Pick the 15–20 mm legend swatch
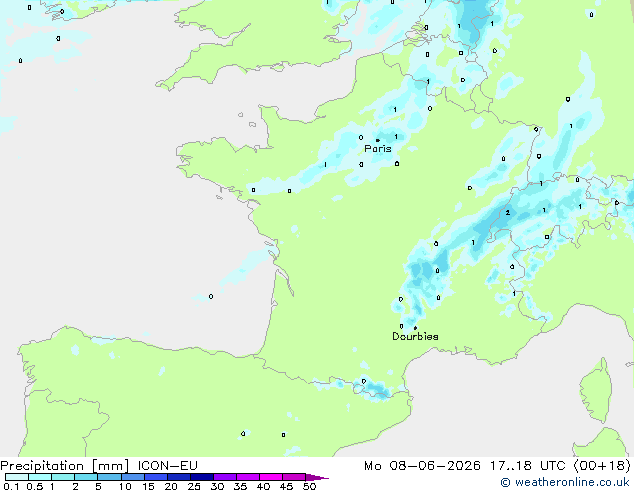 tap(155, 477)
